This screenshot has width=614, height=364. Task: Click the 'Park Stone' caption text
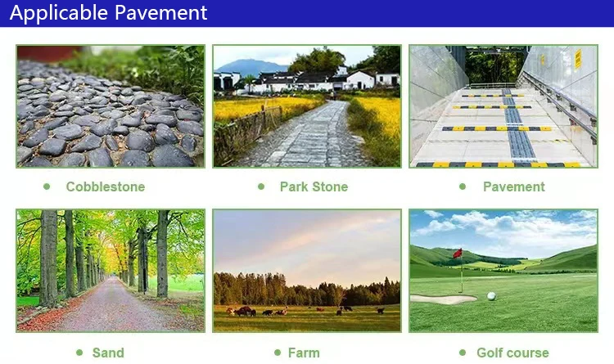tap(314, 186)
